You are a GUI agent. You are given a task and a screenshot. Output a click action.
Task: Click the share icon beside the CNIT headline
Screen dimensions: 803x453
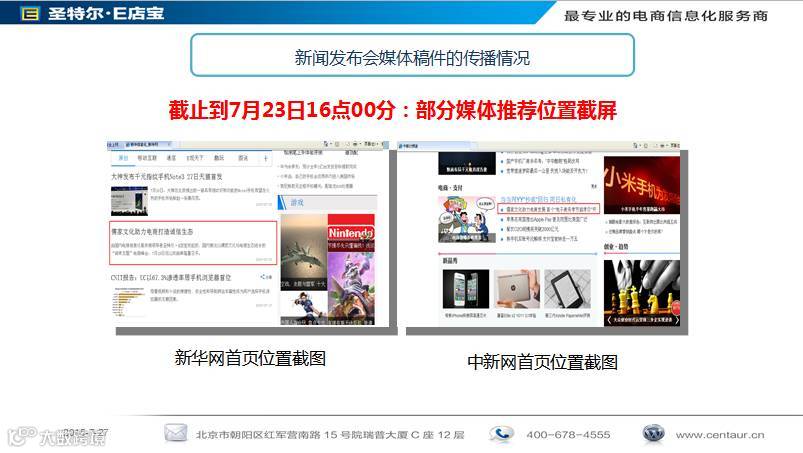tap(265, 277)
